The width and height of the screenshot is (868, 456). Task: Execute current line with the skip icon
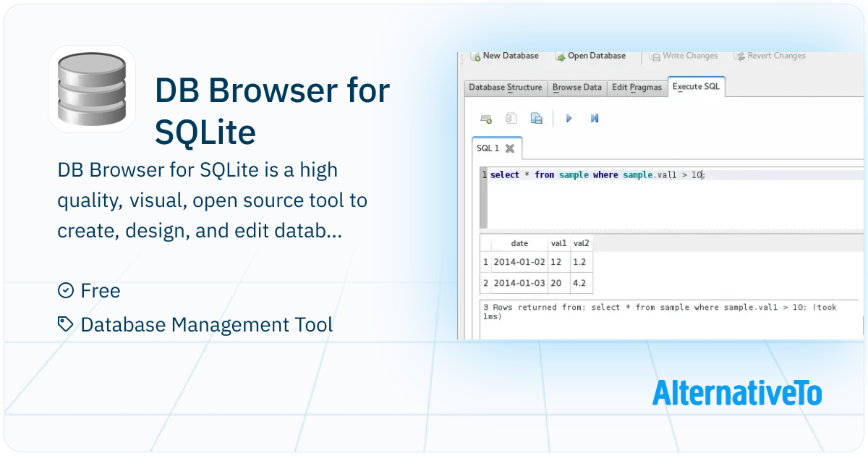coord(595,118)
